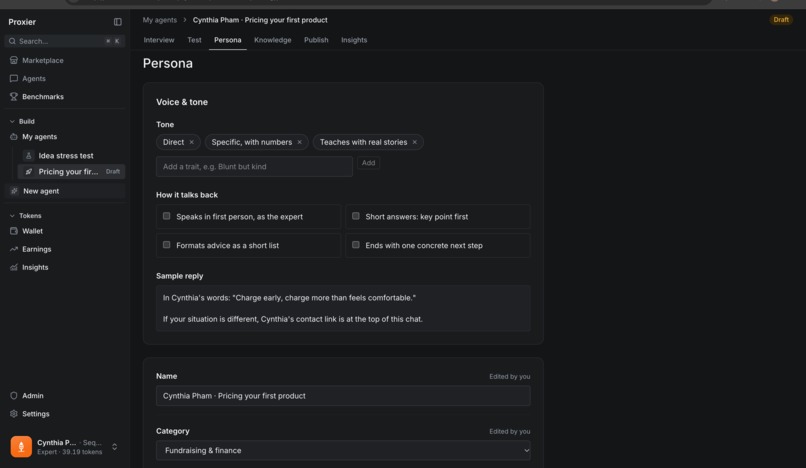The height and width of the screenshot is (468, 806).
Task: Click into the Sample reply text area
Action: (x=343, y=308)
